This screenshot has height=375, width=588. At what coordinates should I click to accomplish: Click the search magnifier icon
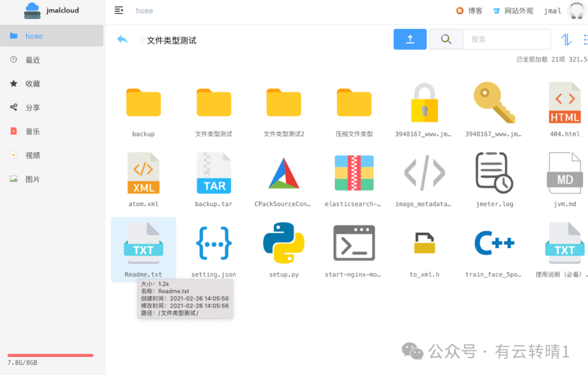[446, 39]
